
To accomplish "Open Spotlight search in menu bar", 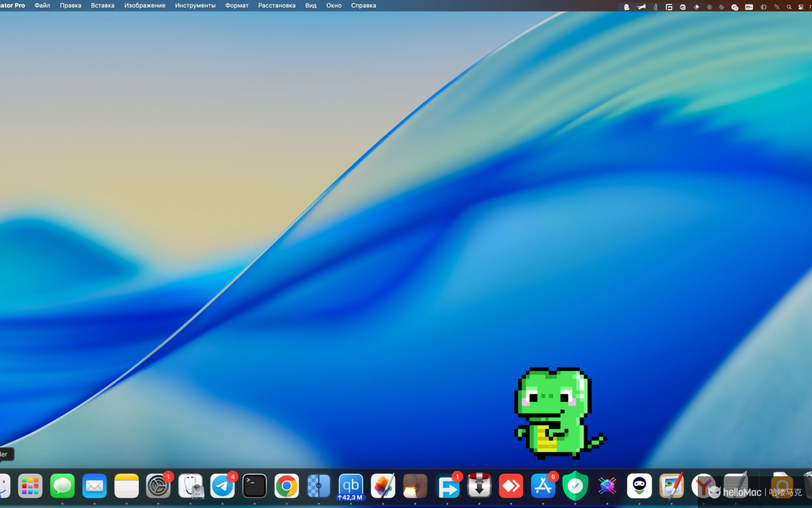I will (789, 7).
